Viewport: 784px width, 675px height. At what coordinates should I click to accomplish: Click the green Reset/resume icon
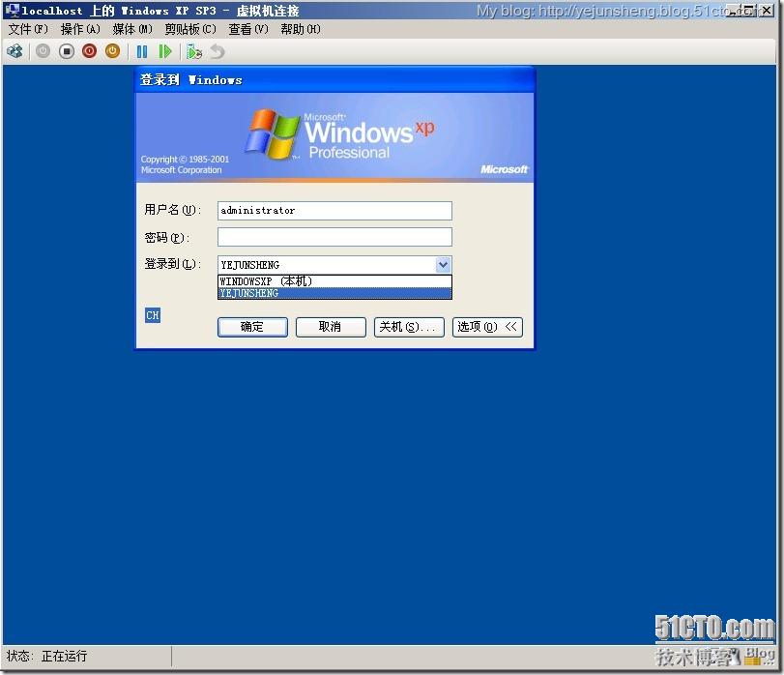coord(164,51)
